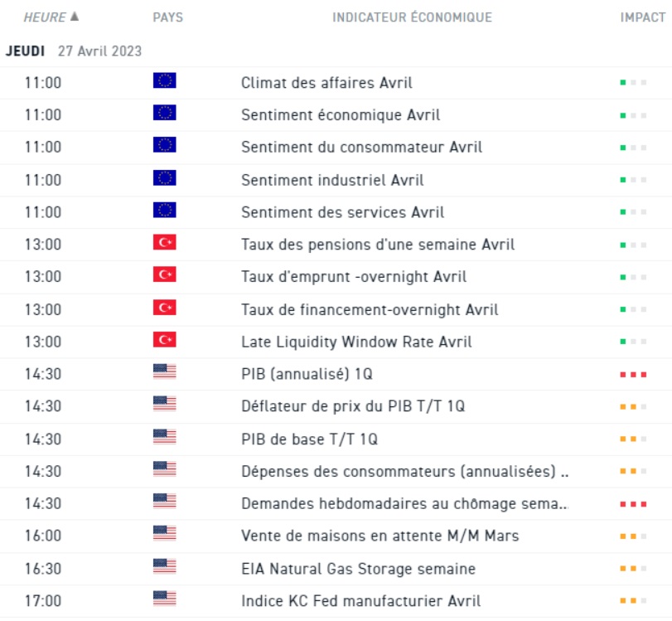Click US flag beside Vente de maisons
Viewport: 672px width, 621px height.
tap(165, 535)
